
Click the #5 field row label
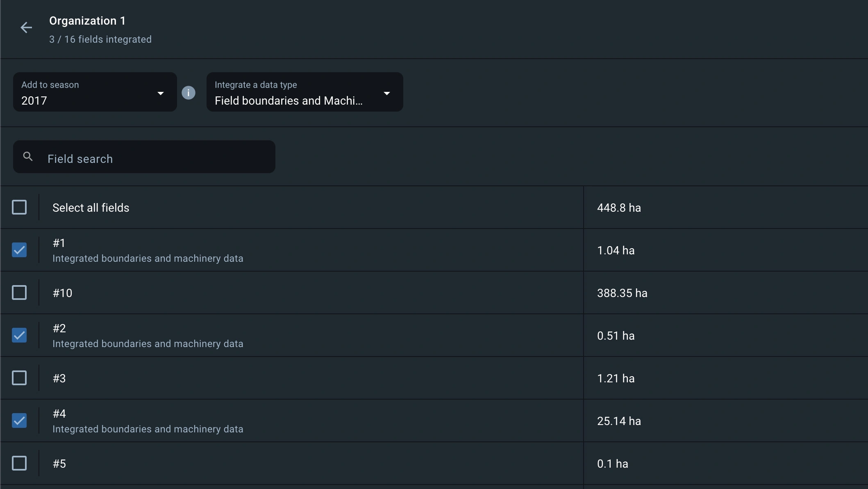(x=59, y=464)
